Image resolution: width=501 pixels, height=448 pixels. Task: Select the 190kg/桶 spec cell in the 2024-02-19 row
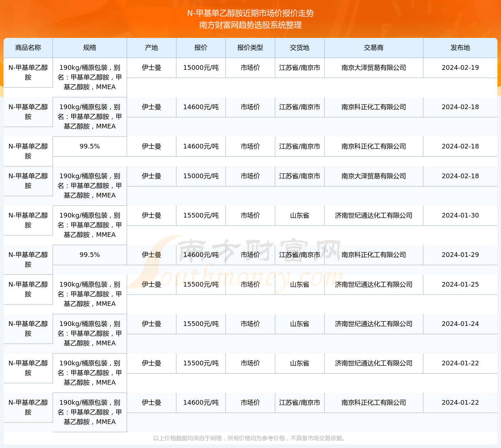click(x=90, y=77)
